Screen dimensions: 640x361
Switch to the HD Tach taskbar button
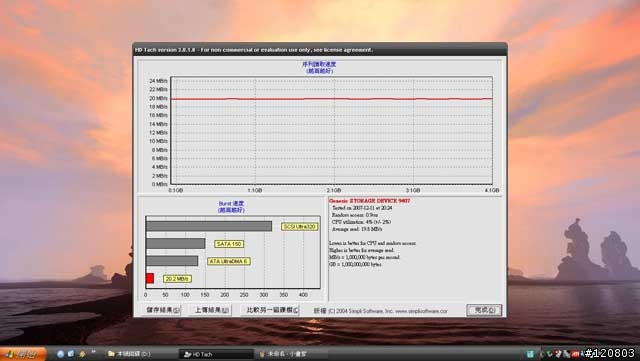point(216,354)
